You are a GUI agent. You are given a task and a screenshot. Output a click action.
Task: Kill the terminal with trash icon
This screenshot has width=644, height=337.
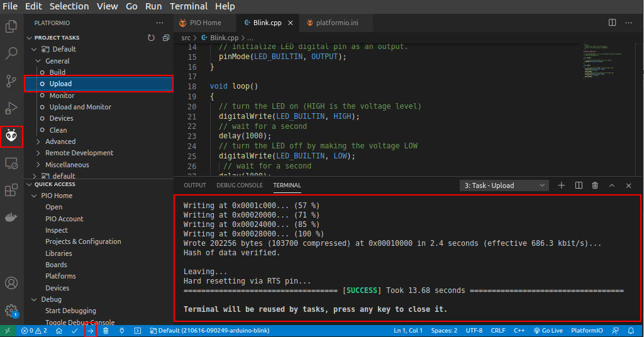point(595,185)
